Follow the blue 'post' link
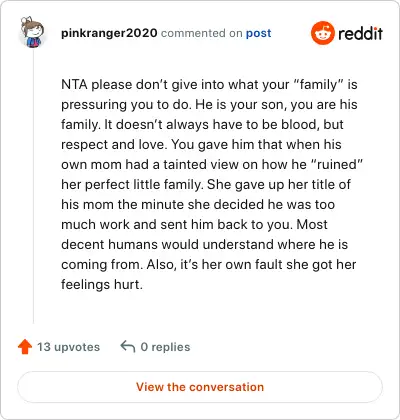The image size is (400, 420). pos(258,33)
